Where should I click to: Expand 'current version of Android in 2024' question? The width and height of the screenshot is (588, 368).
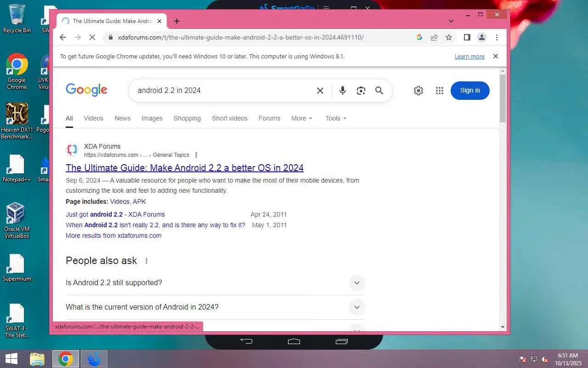click(x=215, y=307)
